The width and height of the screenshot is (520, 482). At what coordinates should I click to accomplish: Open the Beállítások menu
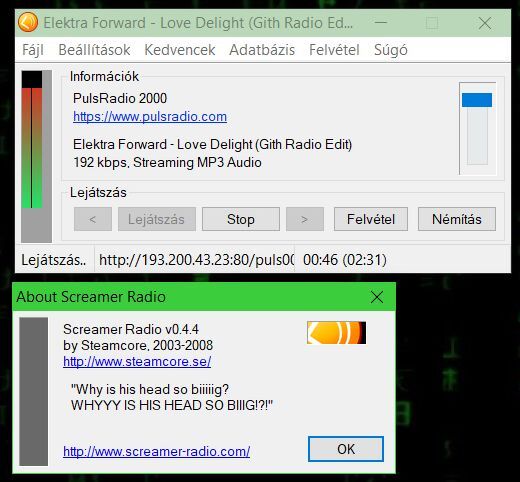[x=94, y=50]
